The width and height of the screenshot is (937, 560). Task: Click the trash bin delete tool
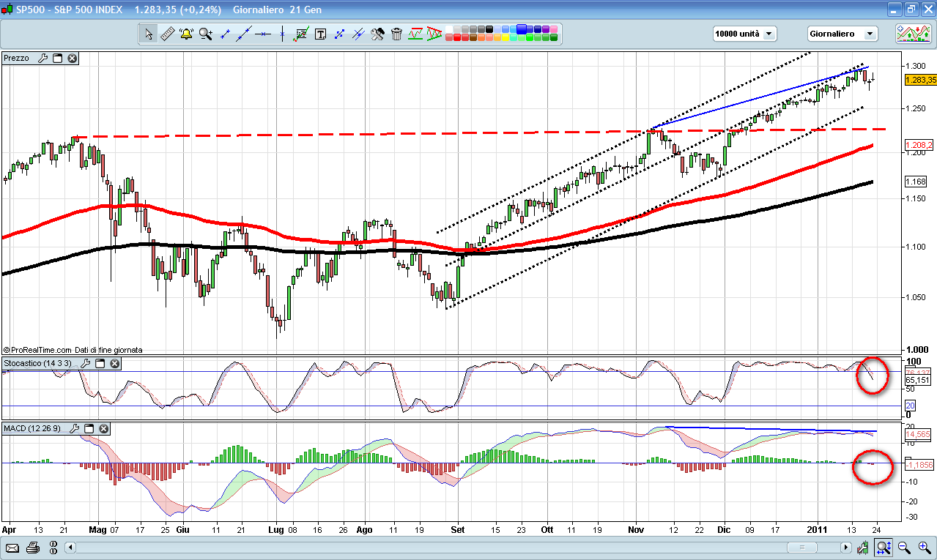pos(396,34)
